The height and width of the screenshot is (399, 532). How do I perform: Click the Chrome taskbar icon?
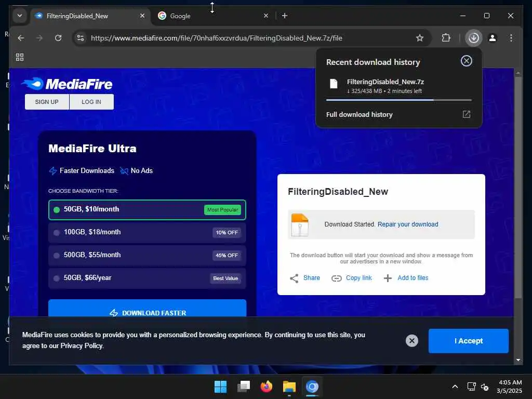(312, 387)
